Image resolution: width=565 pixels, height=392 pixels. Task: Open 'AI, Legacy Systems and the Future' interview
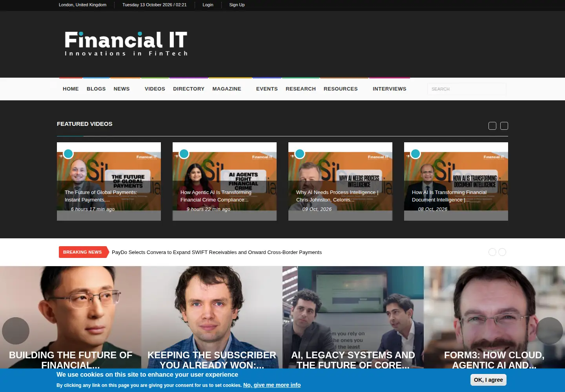(x=353, y=360)
